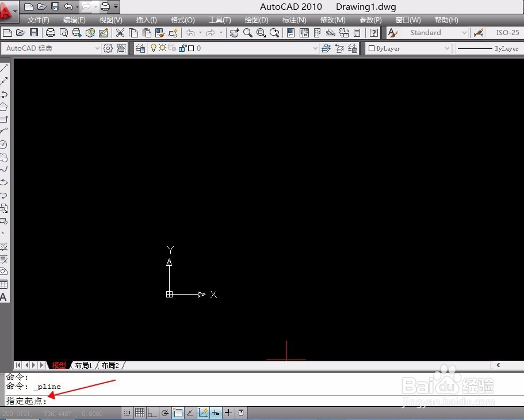
Task: Toggle layer 0 on/off lightbulb
Action: click(x=154, y=48)
